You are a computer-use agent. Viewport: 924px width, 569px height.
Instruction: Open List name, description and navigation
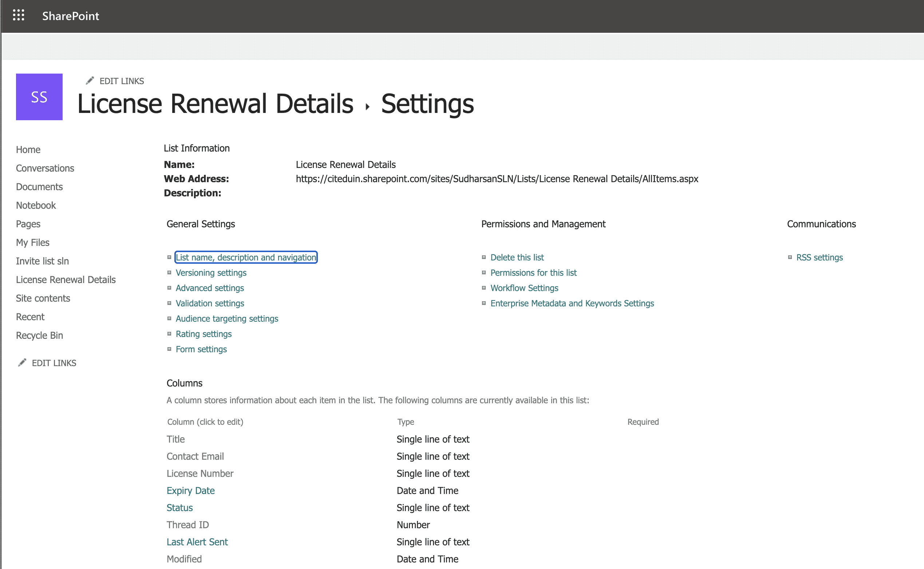click(246, 258)
